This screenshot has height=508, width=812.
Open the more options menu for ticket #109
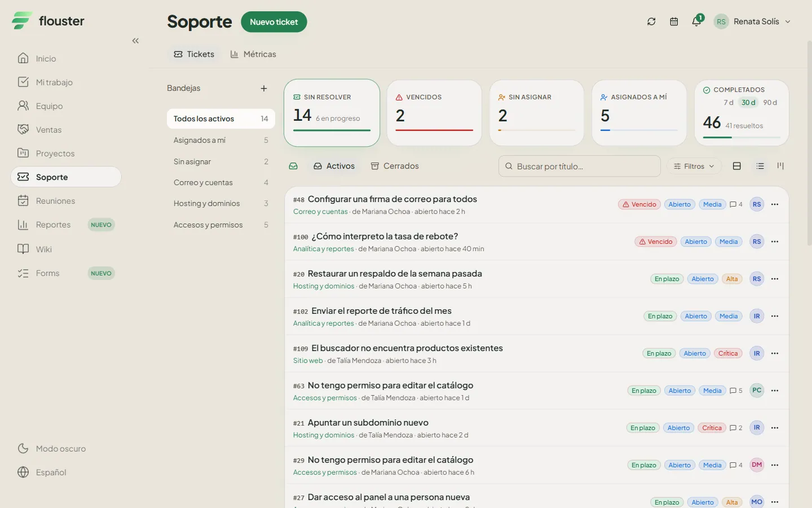pos(775,353)
